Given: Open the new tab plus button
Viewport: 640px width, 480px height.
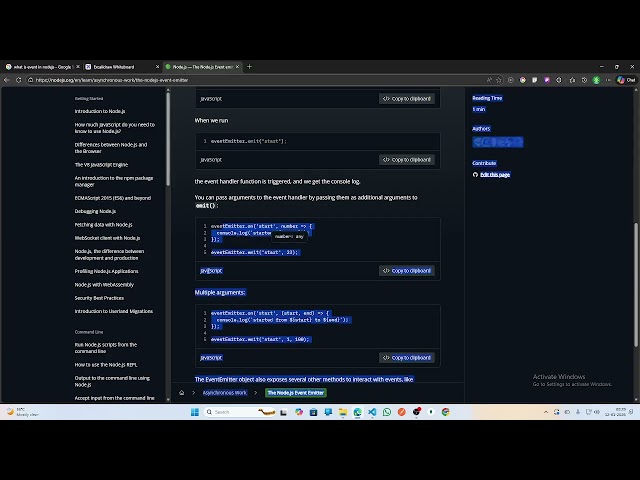Looking at the screenshot, I should tap(249, 67).
